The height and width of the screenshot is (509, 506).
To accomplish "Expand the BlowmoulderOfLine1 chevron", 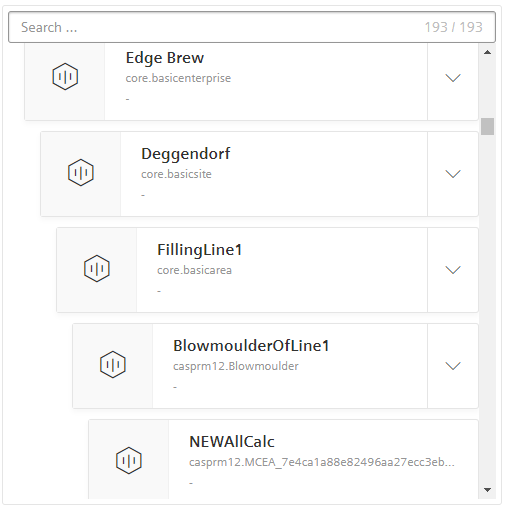I will [453, 366].
